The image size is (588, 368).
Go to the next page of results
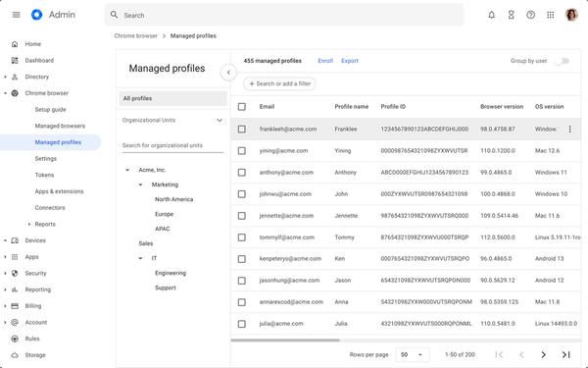tap(543, 354)
